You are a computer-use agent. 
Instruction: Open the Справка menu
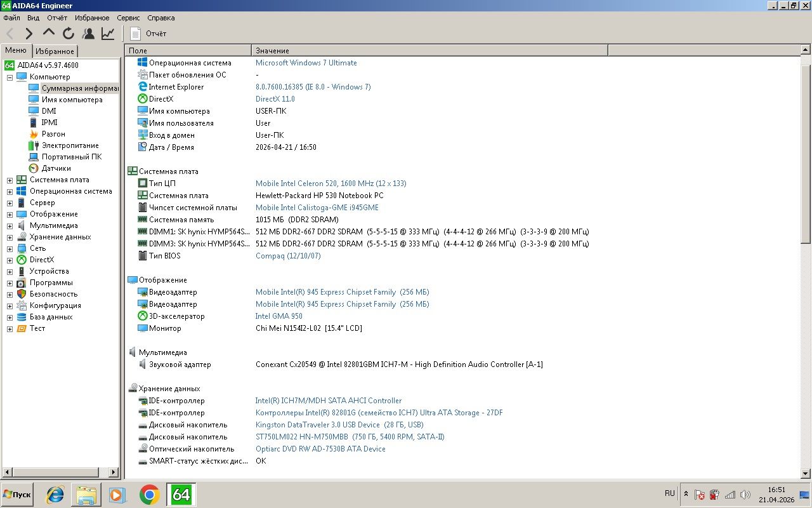coord(160,18)
